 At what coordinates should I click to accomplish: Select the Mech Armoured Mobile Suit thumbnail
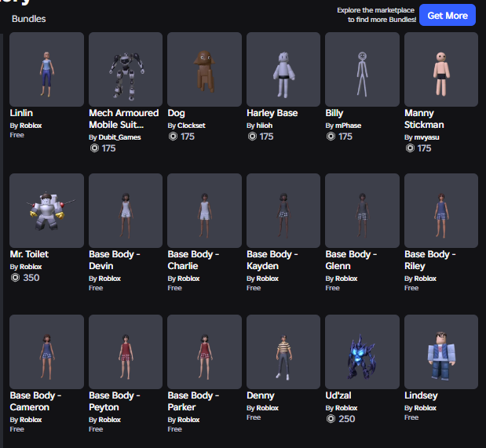pyautogui.click(x=126, y=69)
